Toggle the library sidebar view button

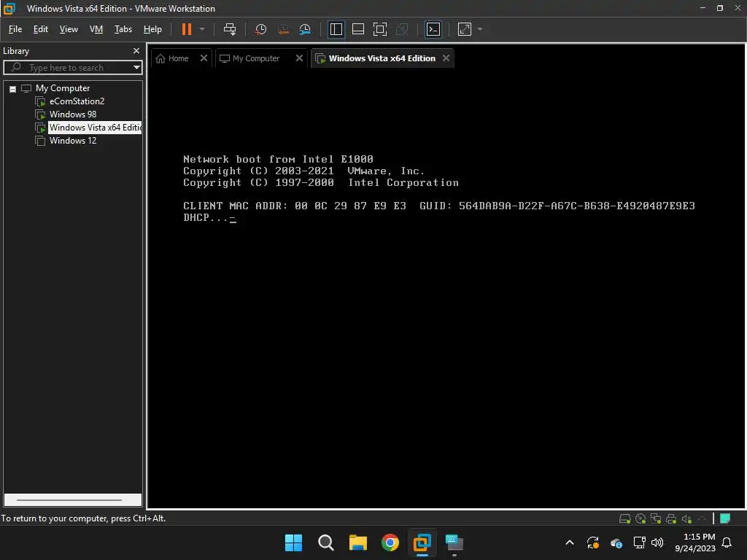[336, 29]
